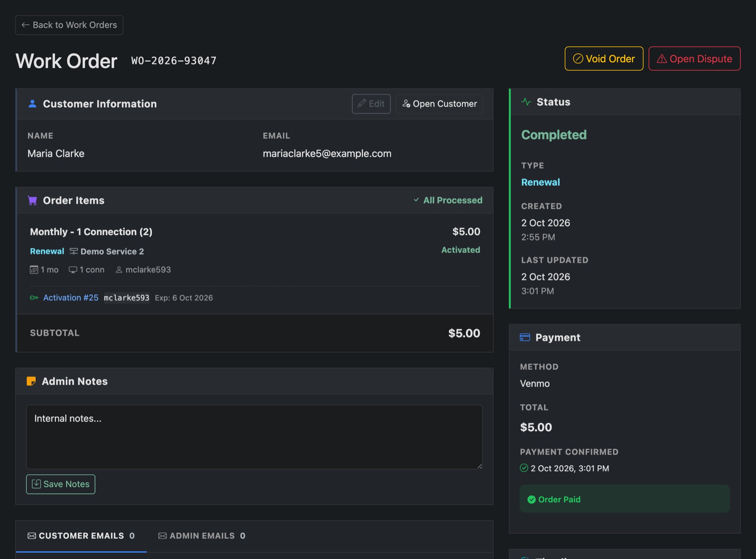756x559 pixels.
Task: Save the admin notes
Action: click(61, 484)
